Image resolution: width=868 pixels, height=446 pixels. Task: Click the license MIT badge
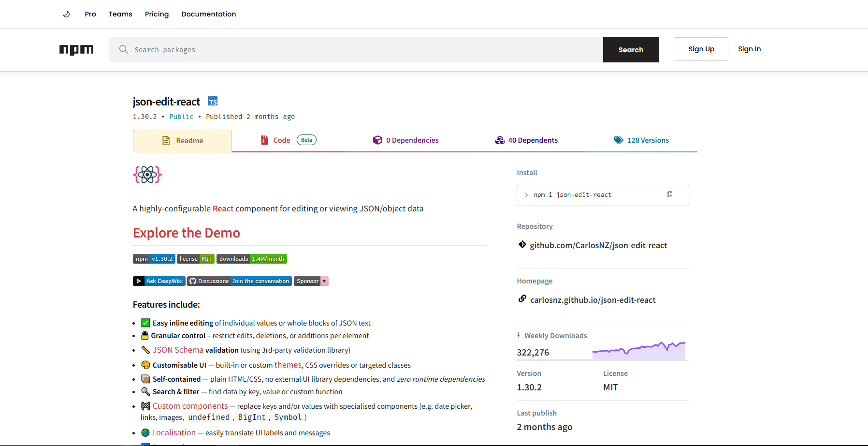(x=196, y=259)
